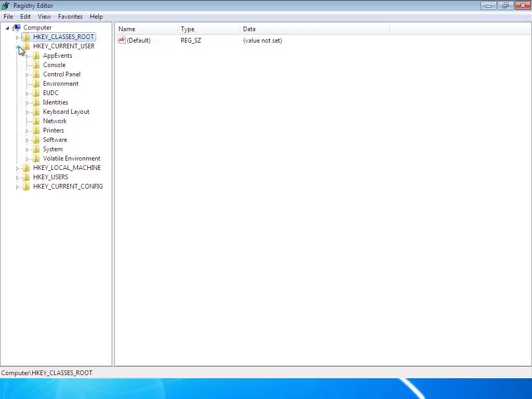Expand the AppEvents key
Viewport: 532px width, 399px height.
click(27, 56)
